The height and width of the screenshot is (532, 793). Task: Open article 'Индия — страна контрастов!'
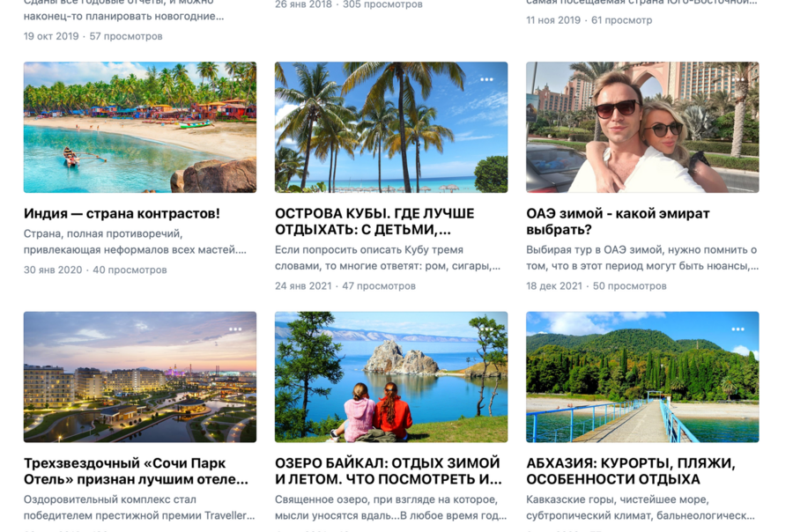coord(122,213)
